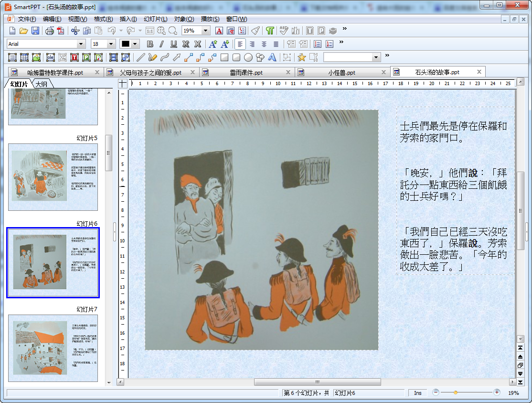Click the star animation effect icon
Screen dimensions: 532x403
[x=302, y=57]
